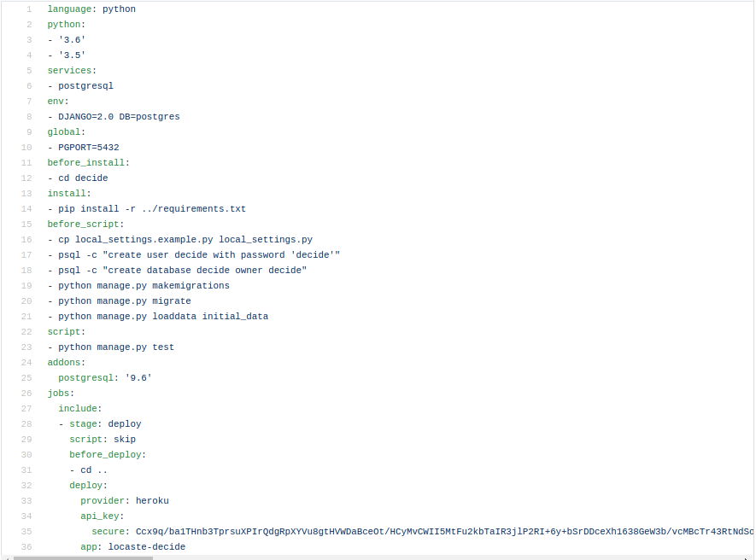Click the 'script:' key on line 22

pos(67,332)
